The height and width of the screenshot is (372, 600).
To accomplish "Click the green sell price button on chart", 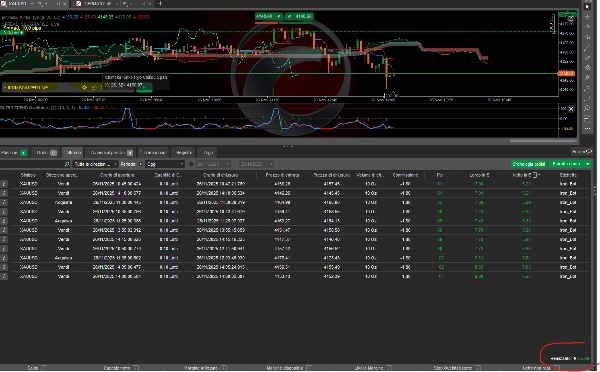I will (269, 16).
